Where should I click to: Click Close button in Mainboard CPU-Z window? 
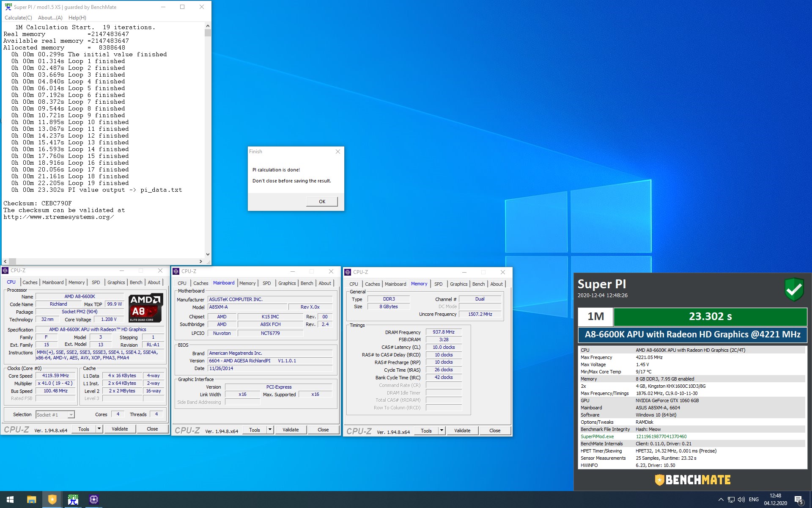coord(323,430)
